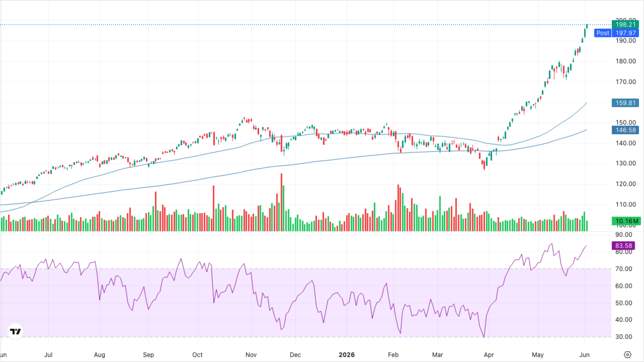
Task: Click the 146.58 moving average label
Action: click(625, 130)
